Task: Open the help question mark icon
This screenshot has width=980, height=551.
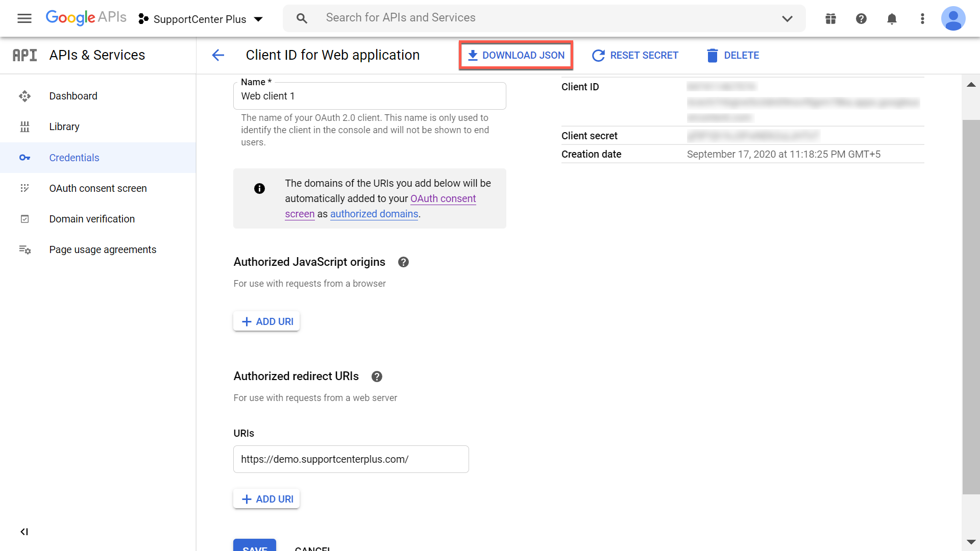Action: pos(861,19)
